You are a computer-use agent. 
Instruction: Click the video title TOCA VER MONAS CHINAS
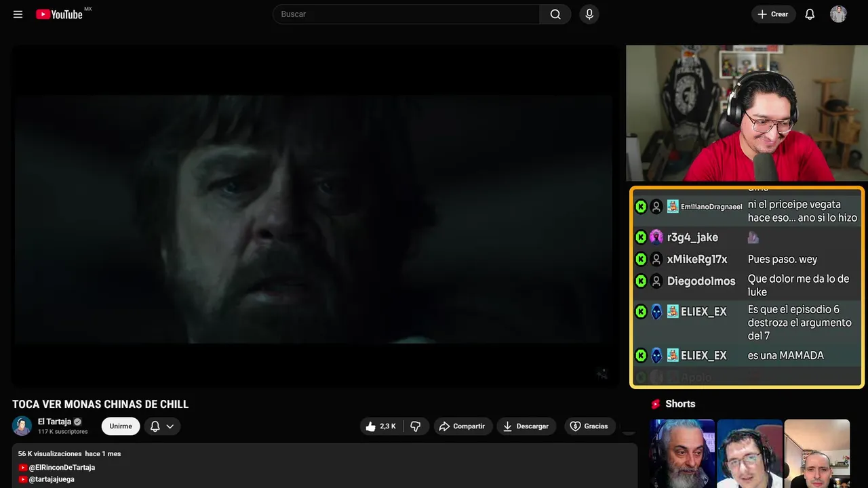[x=100, y=405]
